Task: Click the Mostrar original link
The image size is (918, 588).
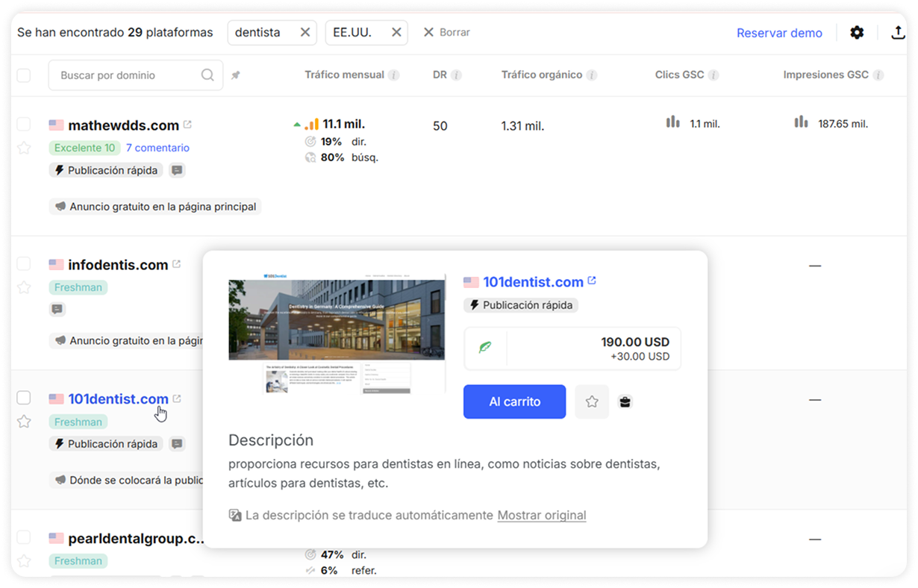Action: pos(541,515)
